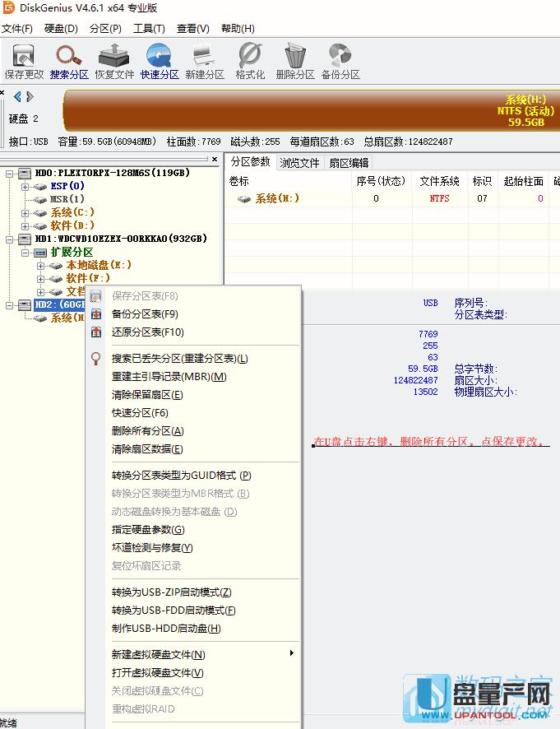
Task: Click the 备份分区 backup partition icon
Action: 340,60
